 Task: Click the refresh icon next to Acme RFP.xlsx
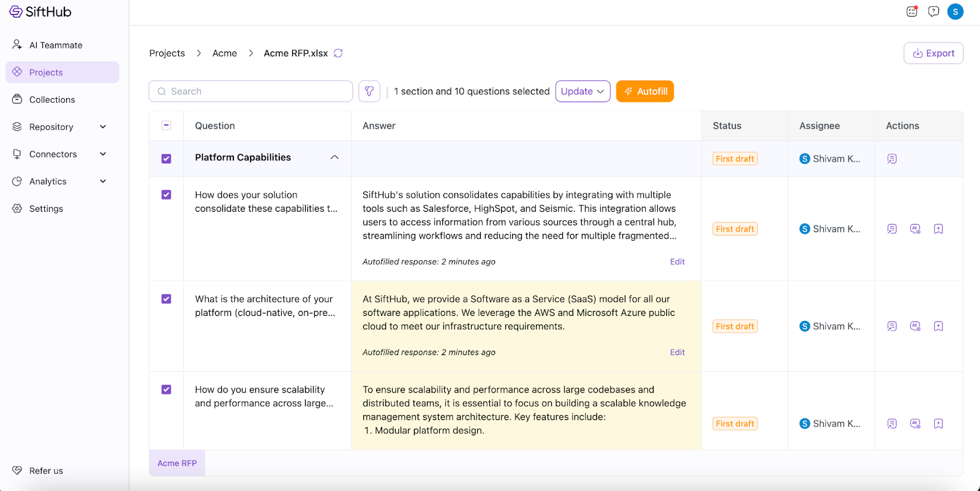(338, 53)
